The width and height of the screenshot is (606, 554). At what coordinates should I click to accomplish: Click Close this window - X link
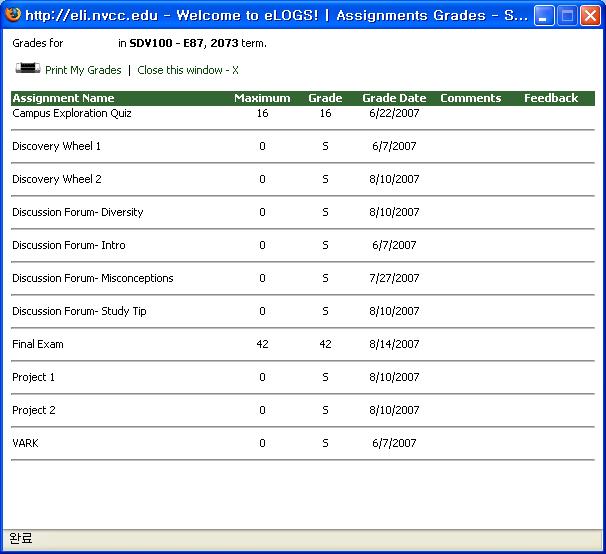pyautogui.click(x=188, y=70)
